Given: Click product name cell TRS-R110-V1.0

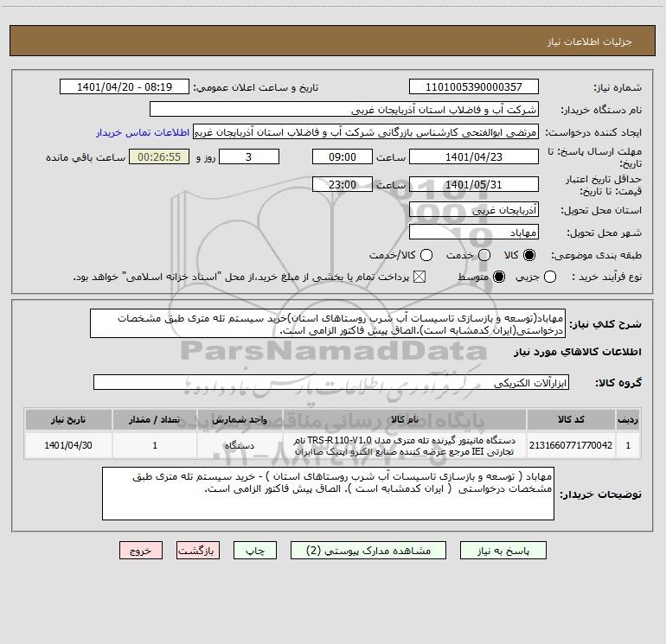Looking at the screenshot, I should (405, 445).
